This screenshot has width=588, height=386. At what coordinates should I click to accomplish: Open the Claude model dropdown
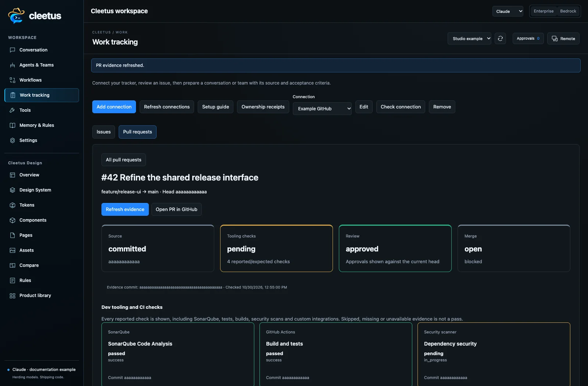pos(508,11)
